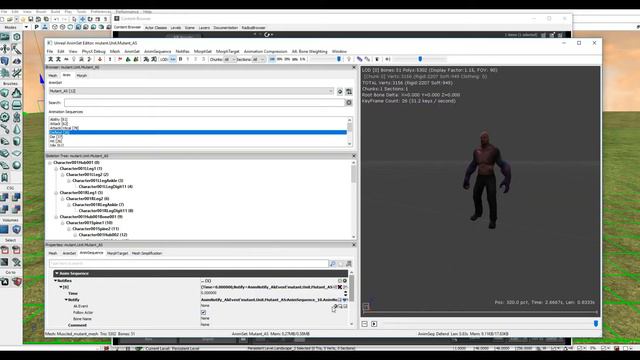Switch to the Mesh tab in Browser panel
This screenshot has width=640, height=360.
tap(53, 76)
